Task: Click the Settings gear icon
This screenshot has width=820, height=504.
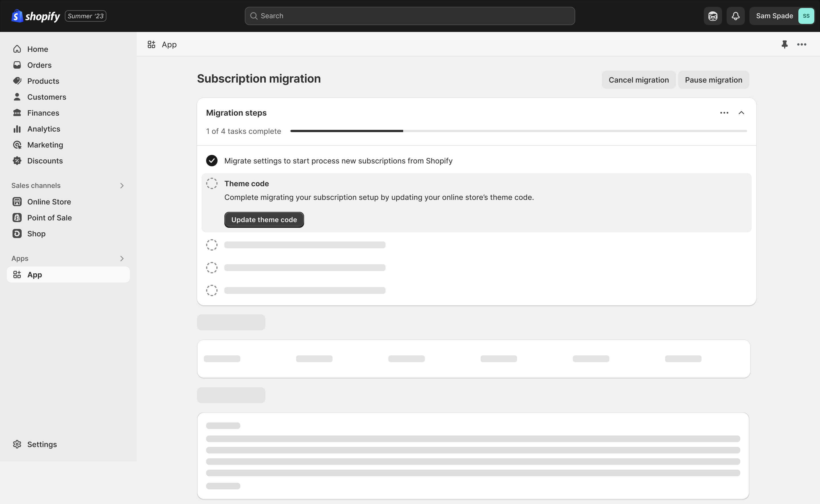Action: coord(17,444)
